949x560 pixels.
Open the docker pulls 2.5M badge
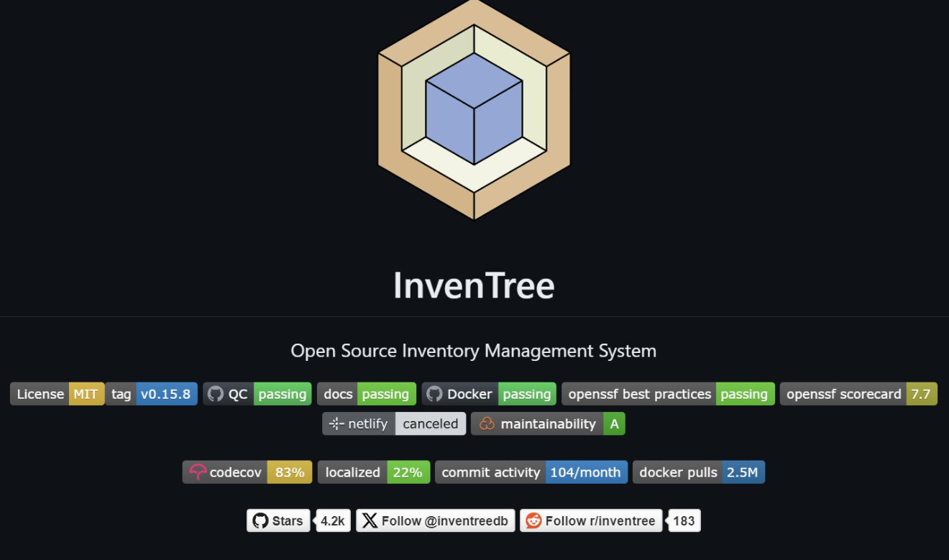click(x=699, y=472)
